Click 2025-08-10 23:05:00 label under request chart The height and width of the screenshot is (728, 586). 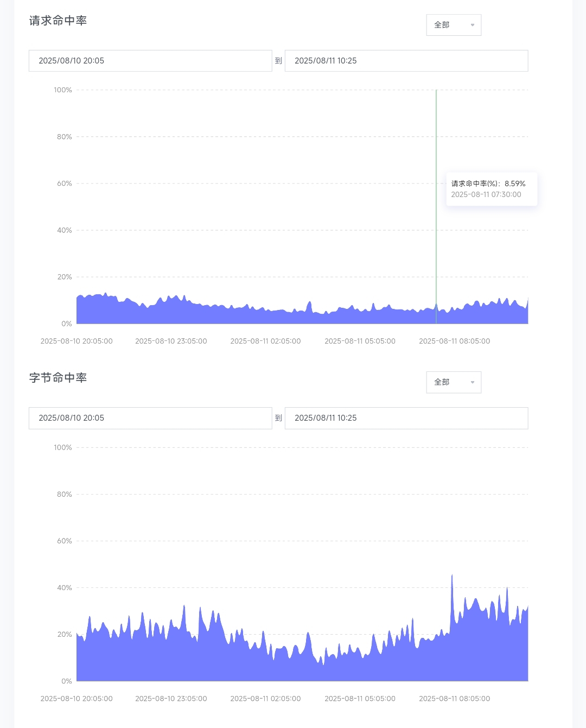pyautogui.click(x=171, y=341)
